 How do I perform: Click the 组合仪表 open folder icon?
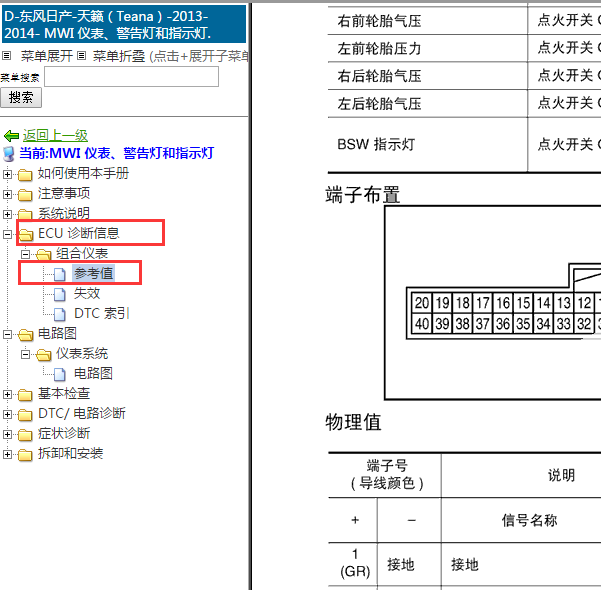click(x=43, y=255)
